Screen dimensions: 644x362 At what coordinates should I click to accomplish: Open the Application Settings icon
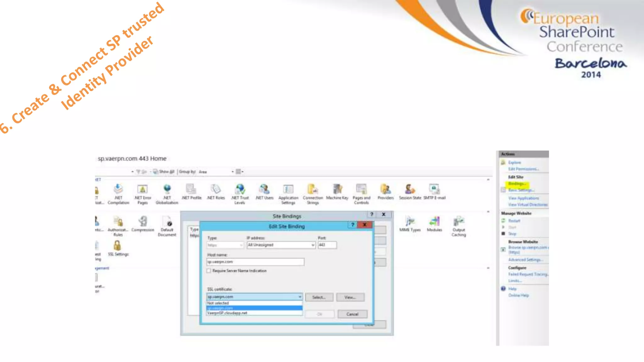[288, 189]
